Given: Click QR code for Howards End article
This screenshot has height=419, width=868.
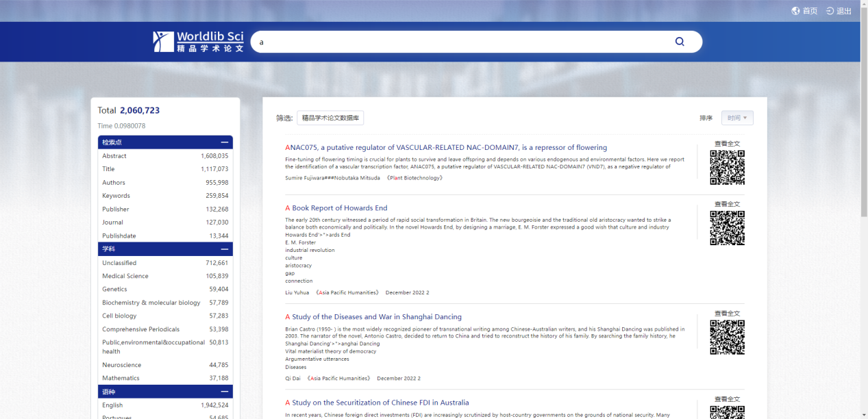Looking at the screenshot, I should [727, 228].
